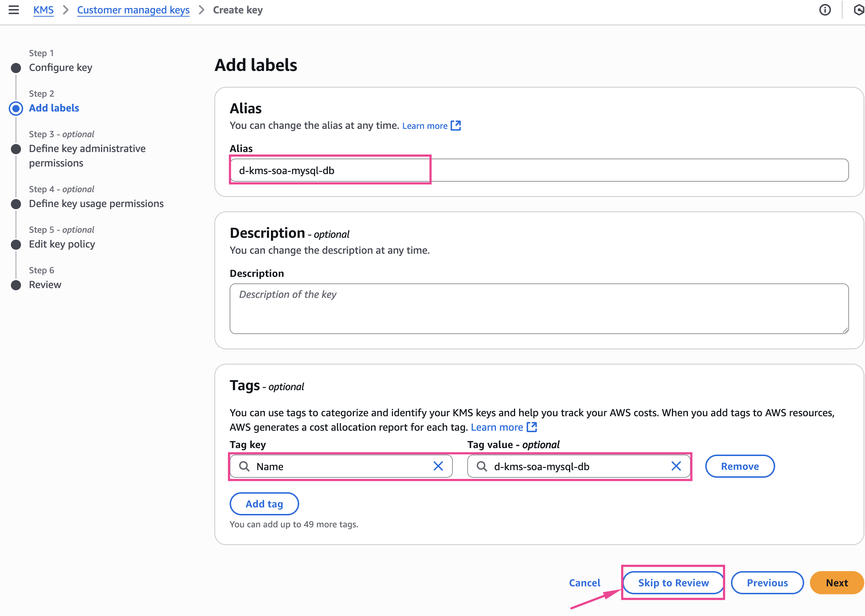Go to Customer managed keys breadcrumb
The width and height of the screenshot is (865, 616).
(133, 10)
